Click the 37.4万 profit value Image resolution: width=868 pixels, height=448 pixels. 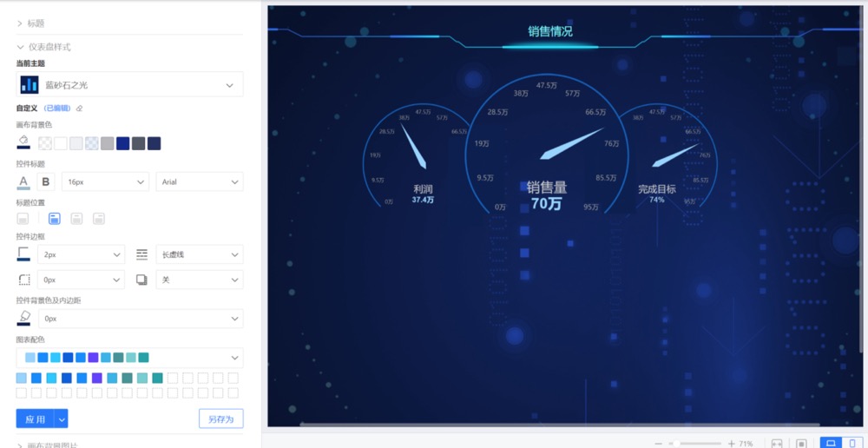[x=423, y=200]
